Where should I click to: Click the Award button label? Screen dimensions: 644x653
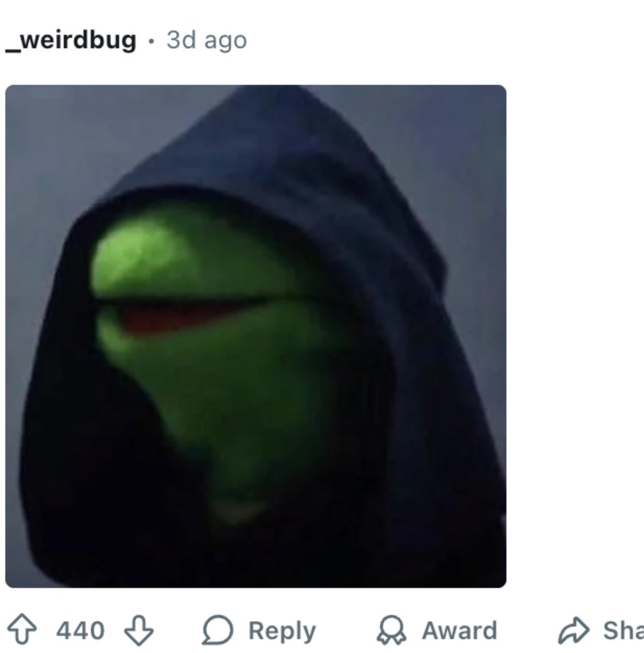459,630
